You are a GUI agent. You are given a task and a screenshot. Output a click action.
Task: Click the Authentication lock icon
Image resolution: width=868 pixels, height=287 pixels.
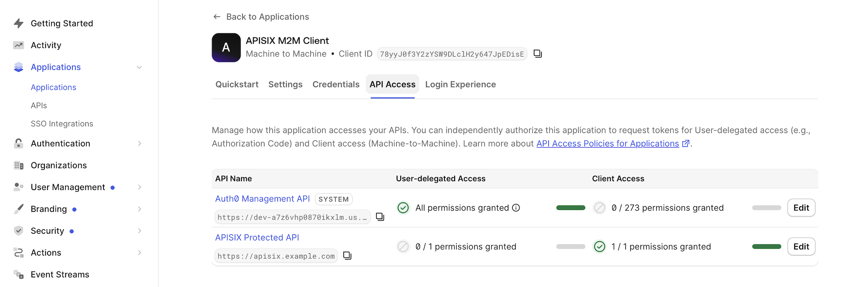click(x=18, y=143)
